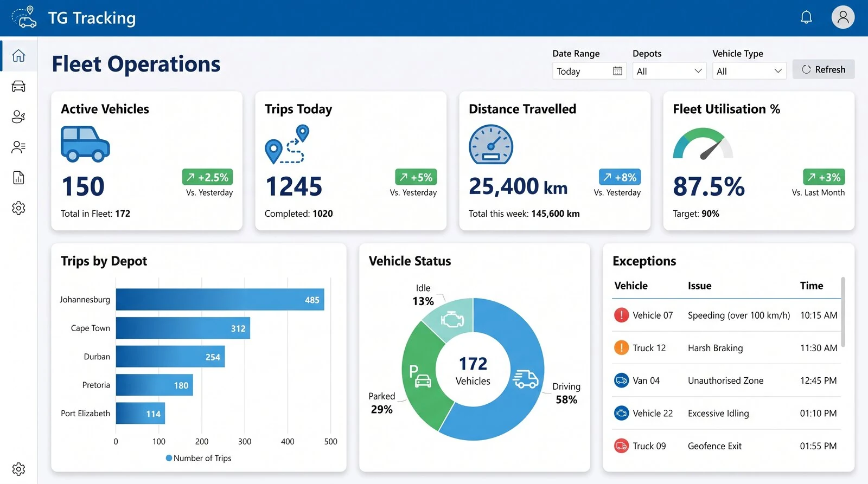The width and height of the screenshot is (868, 484).
Task: Open the notifications bell
Action: [x=806, y=17]
